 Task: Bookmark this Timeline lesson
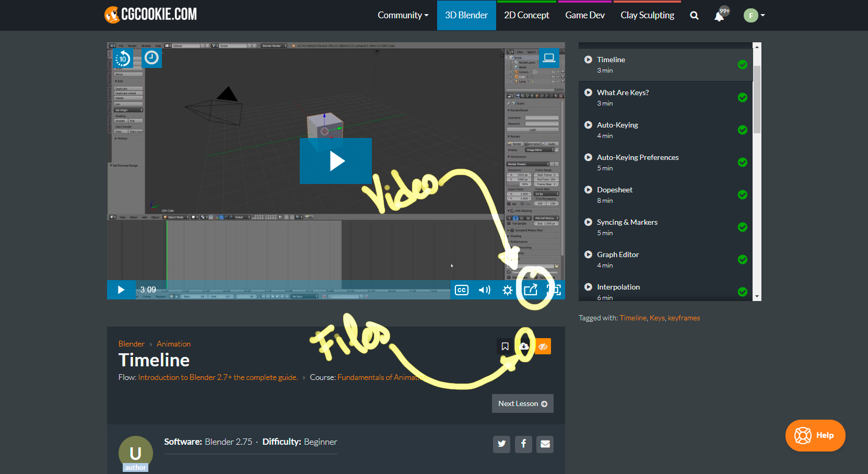tap(505, 346)
